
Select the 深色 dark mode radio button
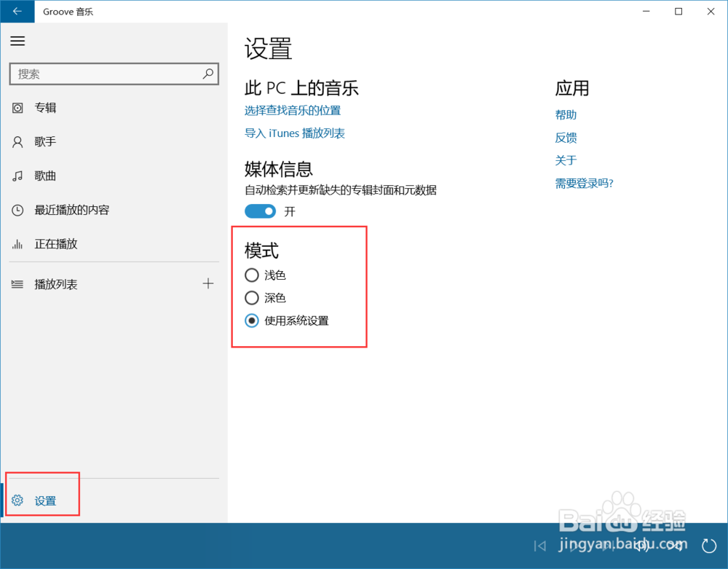[x=252, y=298]
